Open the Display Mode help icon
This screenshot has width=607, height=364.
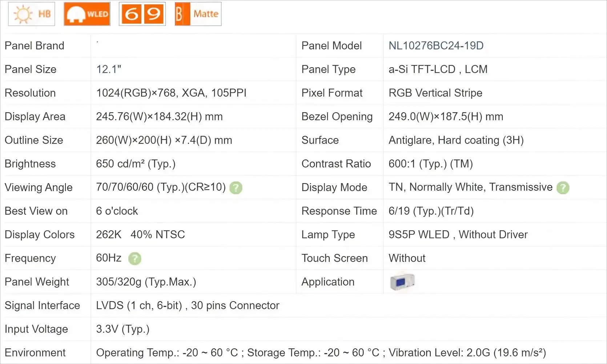(x=563, y=188)
